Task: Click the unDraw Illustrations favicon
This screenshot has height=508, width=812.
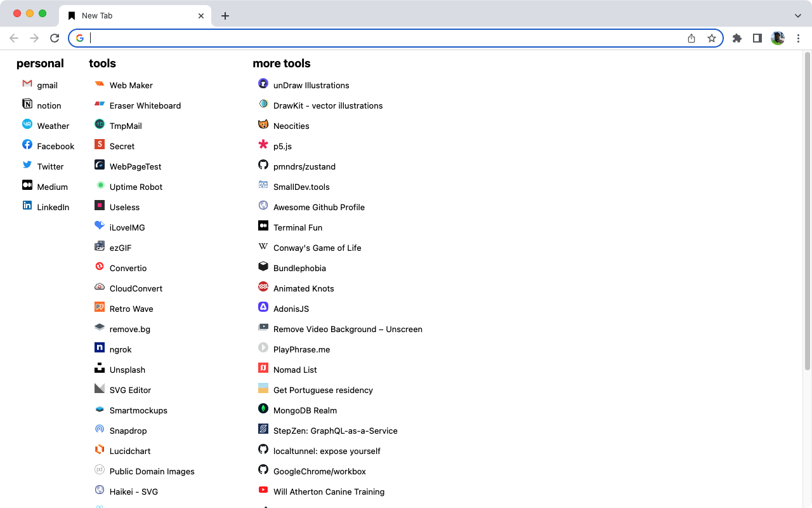Action: 263,83
